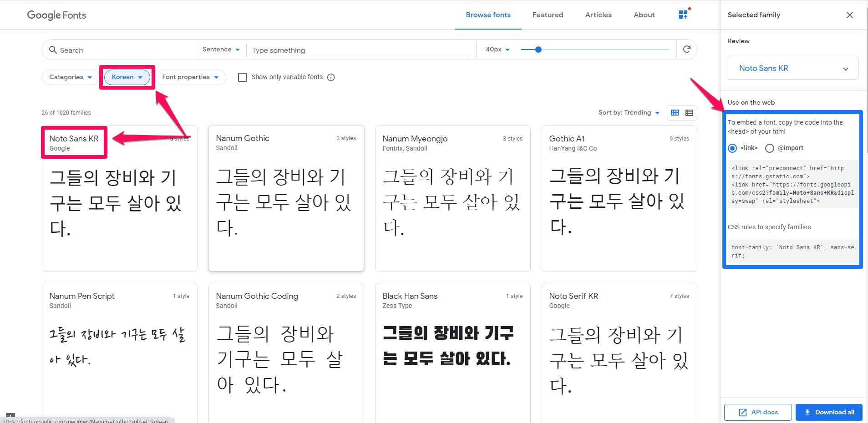Click 'HanYang I&C Co' designer text
The image size is (868, 423).
(573, 148)
